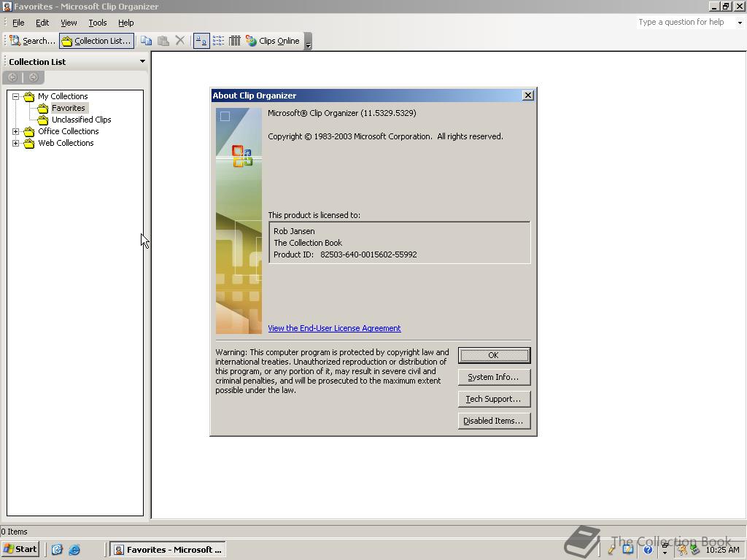Viewport: 747px width, 560px height.
Task: Click the Clip Organizer version text
Action: pos(341,113)
